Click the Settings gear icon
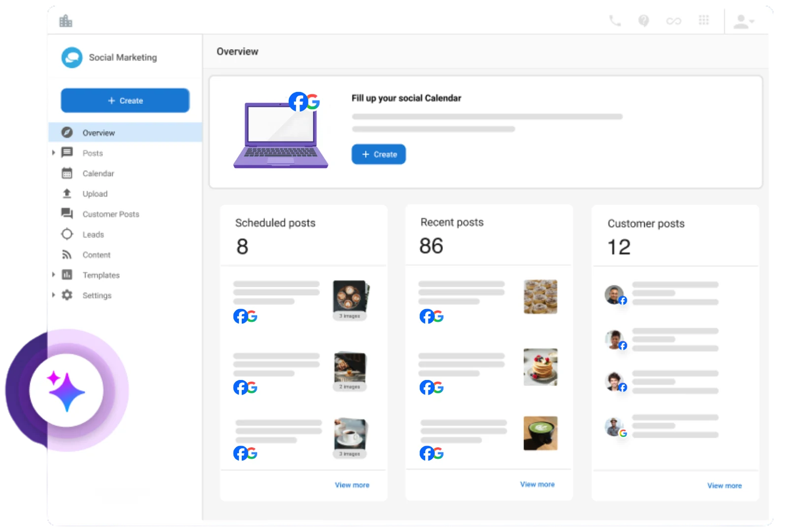Screen dimensions: 788x532 (67, 295)
